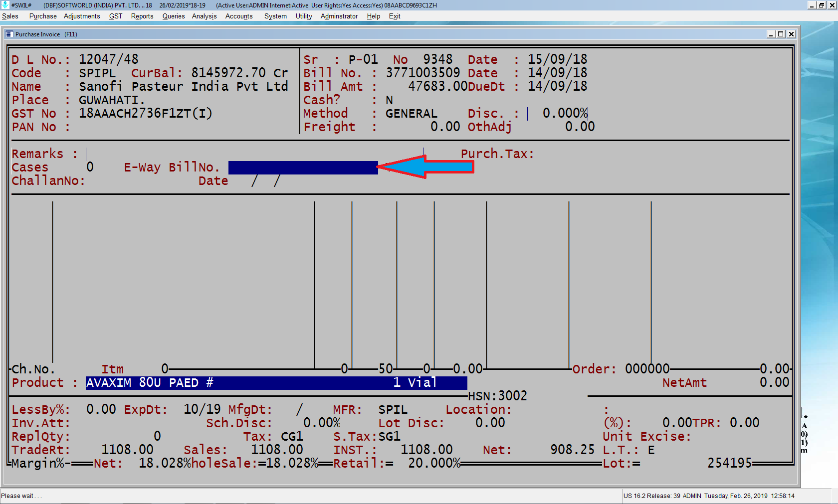Open the Reports menu

142,16
